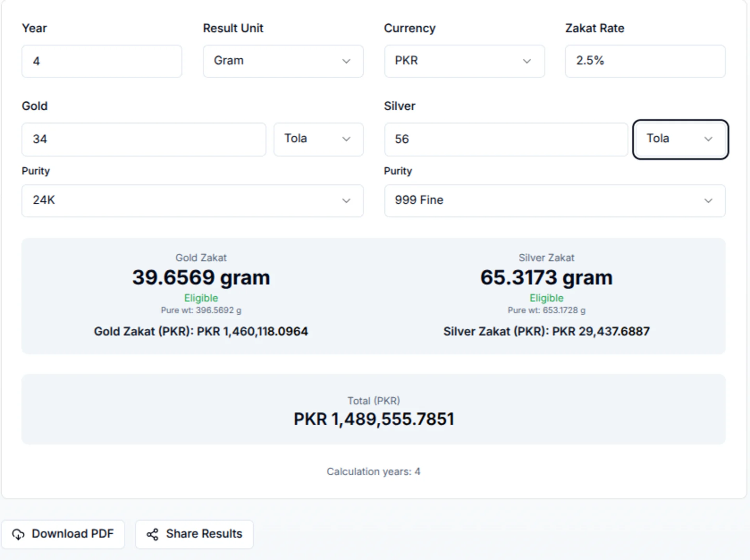Click the Silver amount field containing 56
This screenshot has width=750, height=560.
click(x=506, y=139)
